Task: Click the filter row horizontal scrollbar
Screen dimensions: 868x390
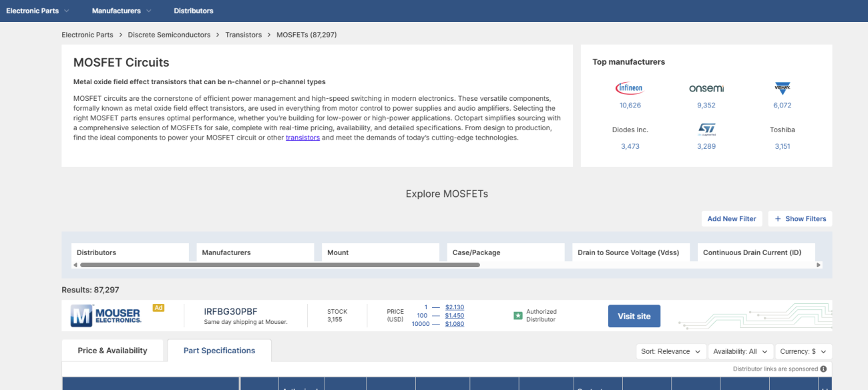Action: tap(280, 265)
